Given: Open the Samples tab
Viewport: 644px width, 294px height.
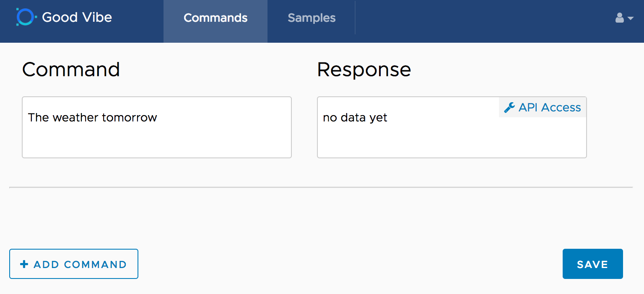Looking at the screenshot, I should 312,18.
